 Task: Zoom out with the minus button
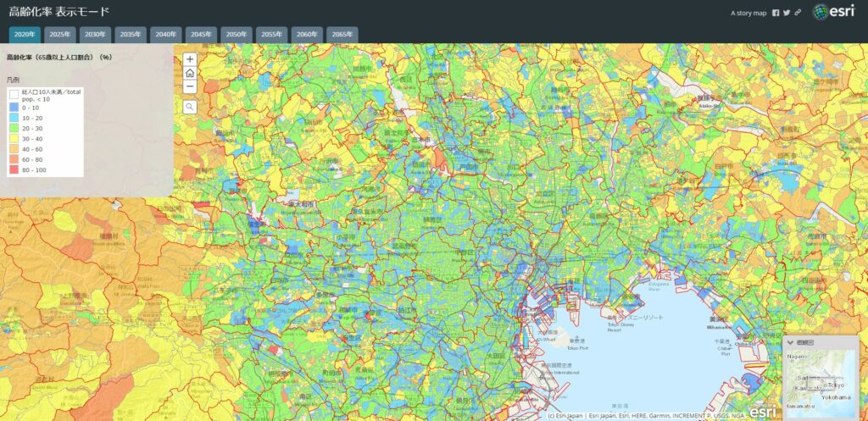[x=190, y=86]
